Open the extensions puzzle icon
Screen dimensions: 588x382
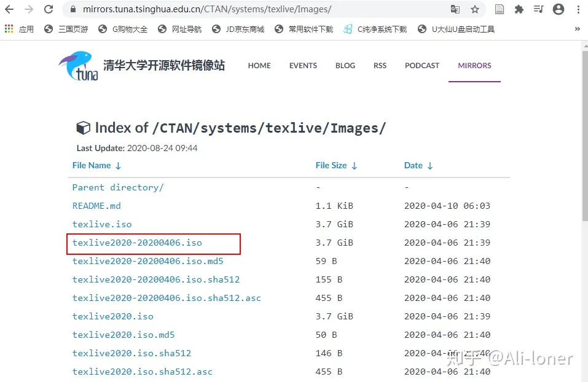point(519,9)
